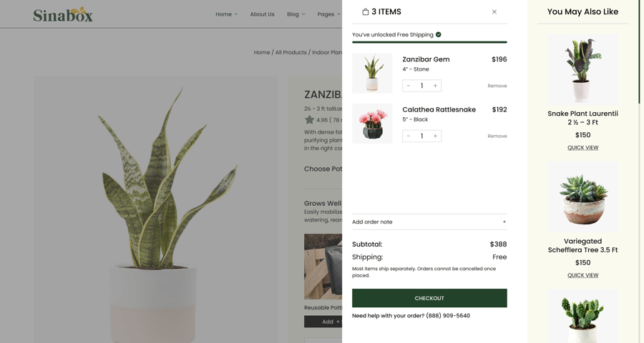644x343 pixels.
Task: Remove Zanzibar Gem from the cart
Action: [x=497, y=86]
